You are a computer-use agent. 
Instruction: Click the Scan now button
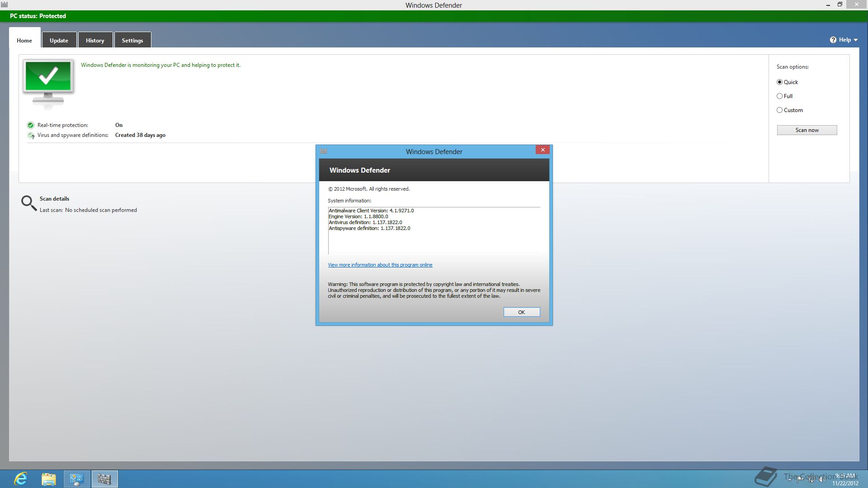coord(807,130)
